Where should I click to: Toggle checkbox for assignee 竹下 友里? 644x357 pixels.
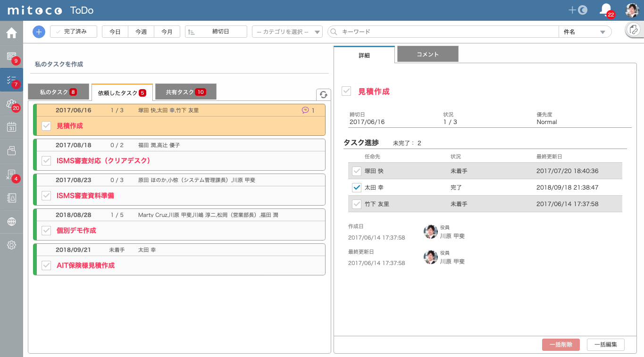357,204
